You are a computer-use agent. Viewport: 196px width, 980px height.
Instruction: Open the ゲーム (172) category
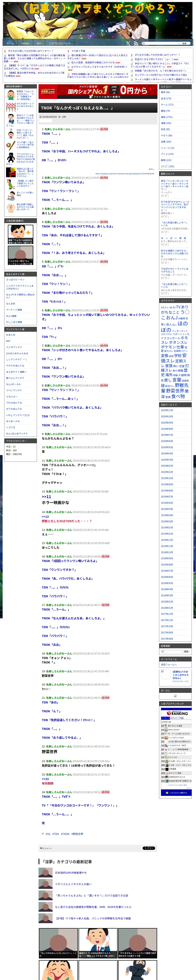click(x=167, y=105)
